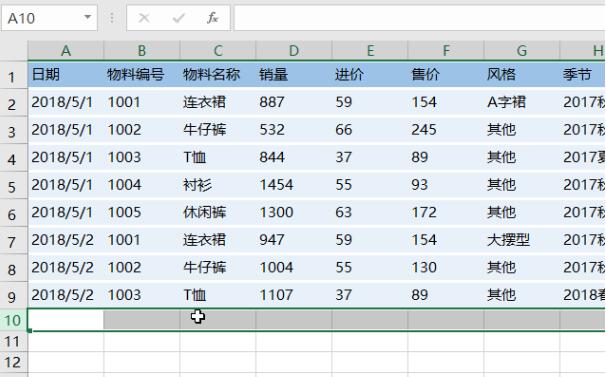Image resolution: width=606 pixels, height=377 pixels.
Task: Click the formula bar resize dots handle
Action: tap(112, 18)
